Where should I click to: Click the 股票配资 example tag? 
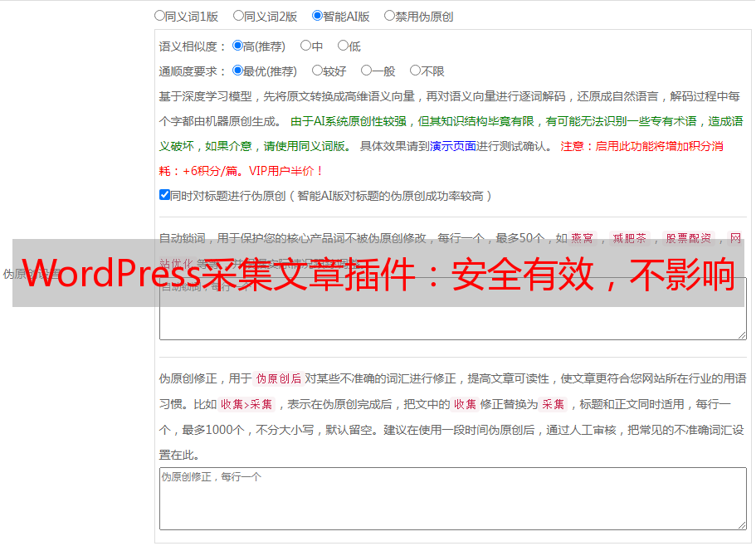point(689,238)
